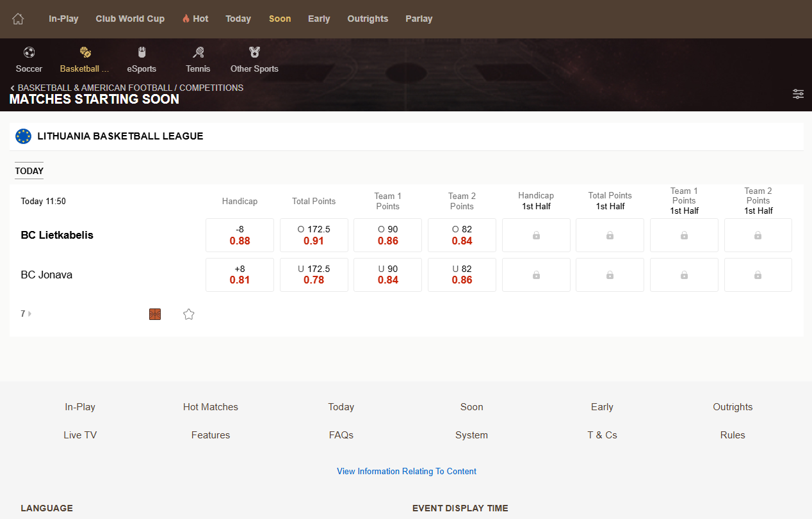Open the Hot matches tab with flame
This screenshot has width=812, height=519.
click(x=195, y=19)
